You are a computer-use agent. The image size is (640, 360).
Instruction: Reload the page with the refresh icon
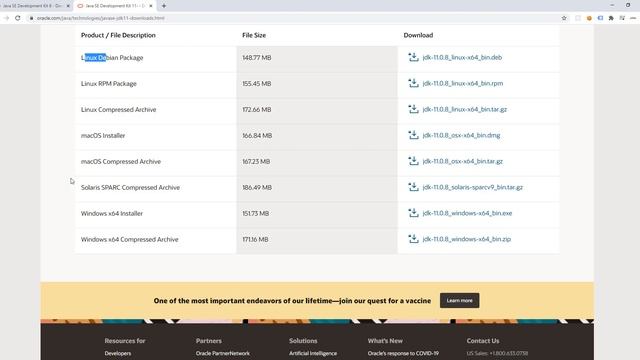(x=18, y=18)
